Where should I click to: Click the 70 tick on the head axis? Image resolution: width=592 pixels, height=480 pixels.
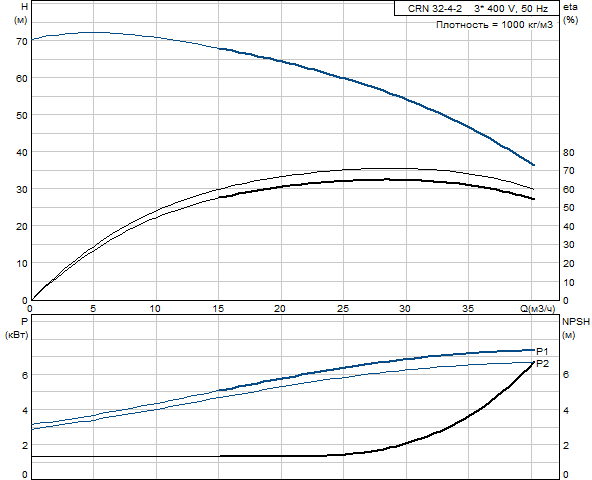point(22,42)
